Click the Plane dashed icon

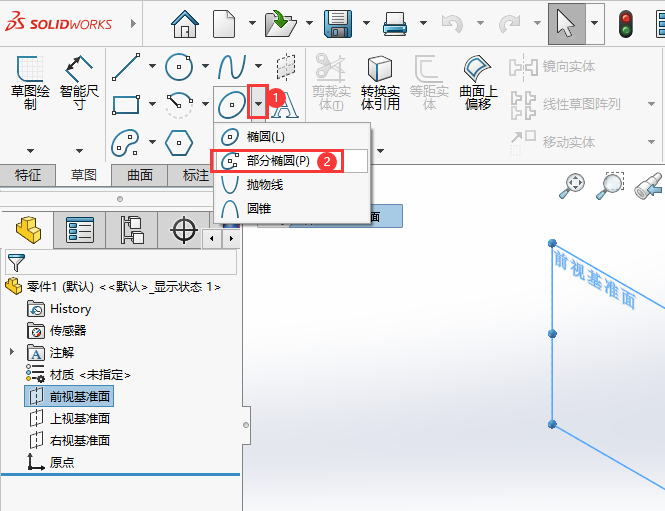[286, 67]
